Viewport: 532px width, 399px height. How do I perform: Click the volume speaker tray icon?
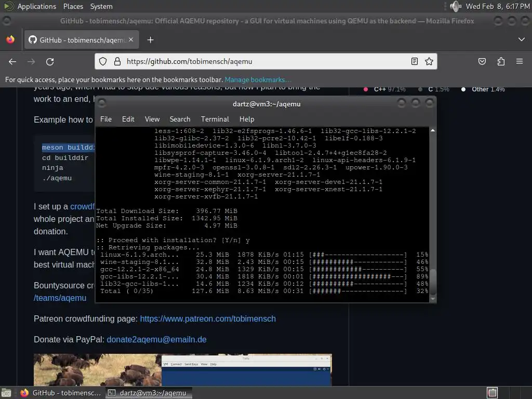[x=455, y=6]
